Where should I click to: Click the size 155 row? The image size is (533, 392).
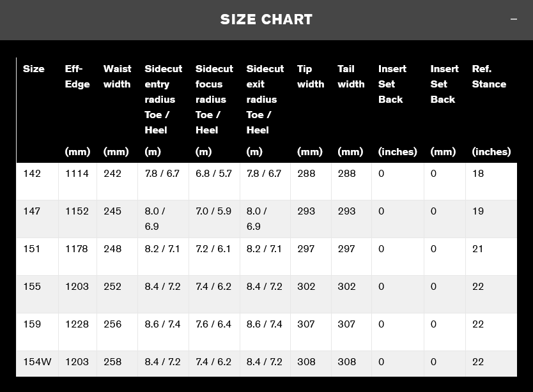point(32,287)
